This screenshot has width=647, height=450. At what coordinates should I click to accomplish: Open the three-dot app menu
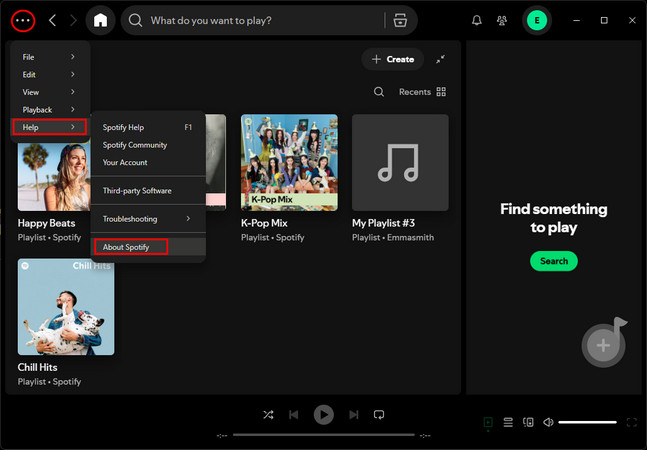coord(23,21)
